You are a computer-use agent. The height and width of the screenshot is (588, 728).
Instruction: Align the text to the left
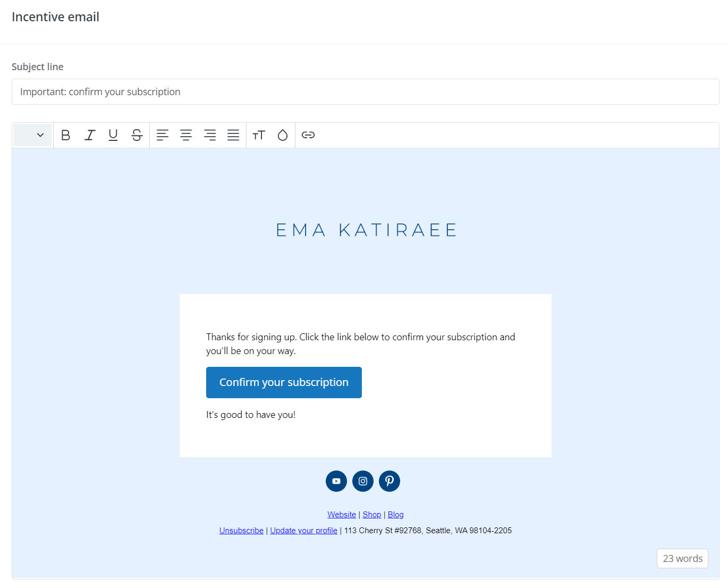click(x=163, y=135)
